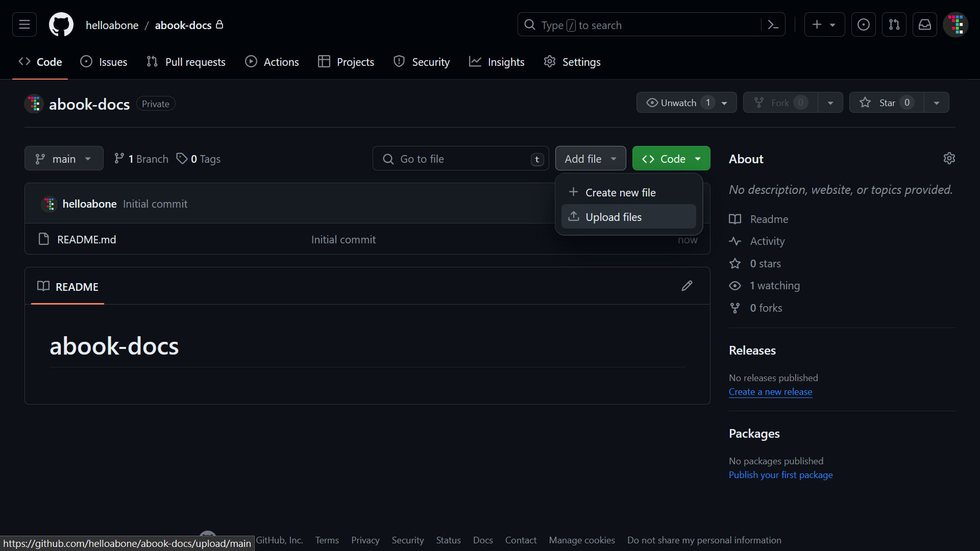Screen dimensions: 980x551
Task: Select the README tab in file panel
Action: (68, 286)
